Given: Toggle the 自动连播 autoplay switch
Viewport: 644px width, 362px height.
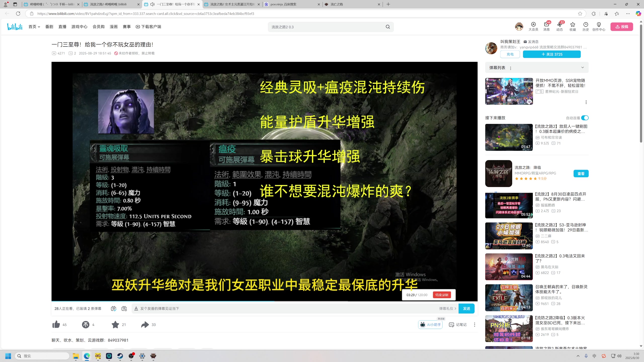Looking at the screenshot, I should point(585,118).
